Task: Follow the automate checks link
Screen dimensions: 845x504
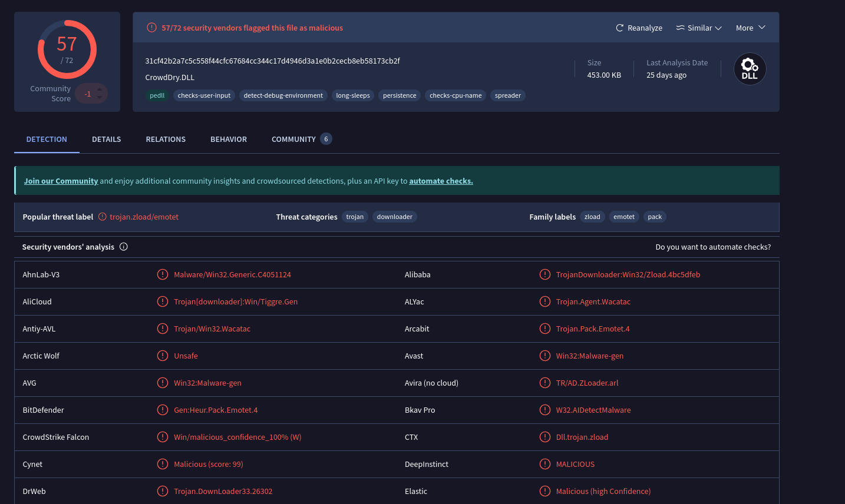Action: click(x=441, y=181)
